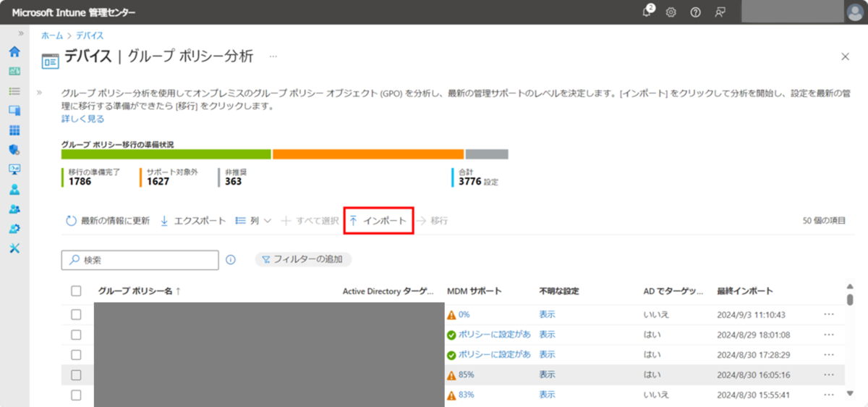Click エクスポート export button

tap(193, 221)
